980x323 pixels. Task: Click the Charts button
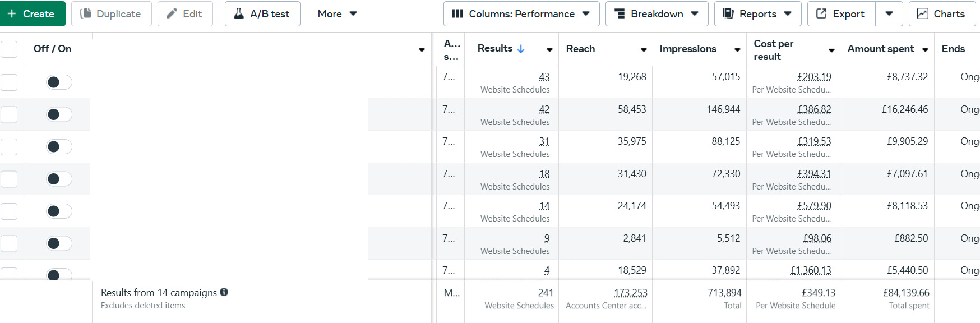point(942,14)
